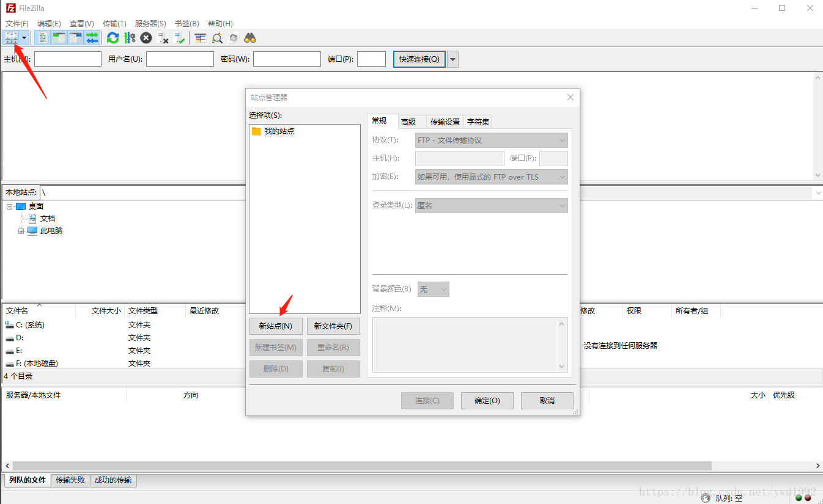The image size is (823, 504).
Task: Click the 快速连接(Q) button
Action: pyautogui.click(x=419, y=59)
